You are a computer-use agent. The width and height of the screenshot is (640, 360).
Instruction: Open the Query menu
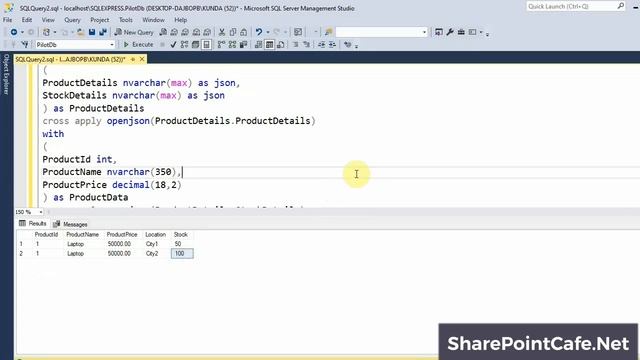click(x=72, y=20)
